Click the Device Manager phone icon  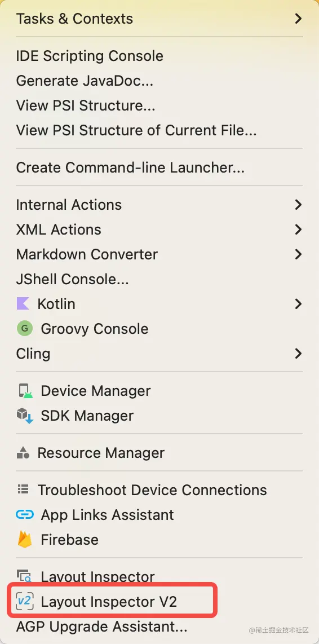tap(25, 391)
